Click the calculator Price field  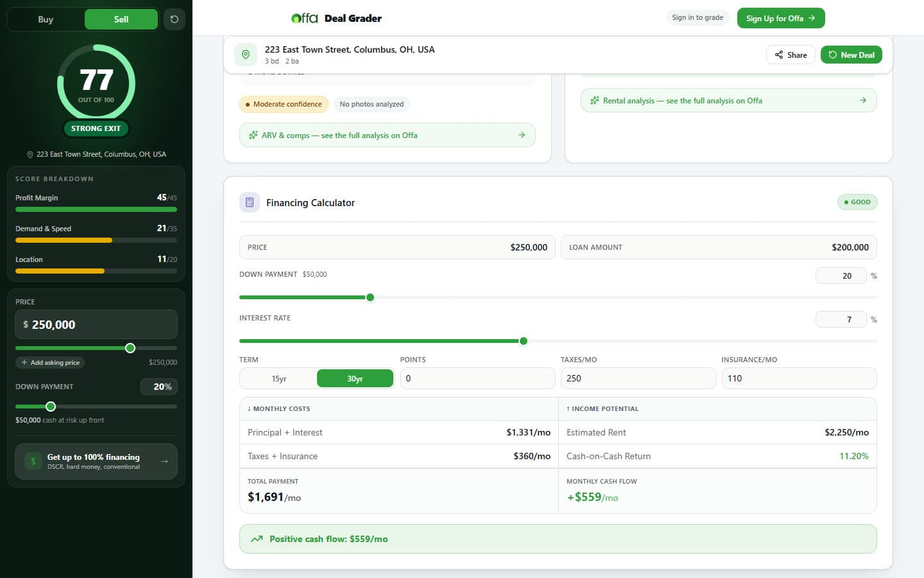coord(398,247)
